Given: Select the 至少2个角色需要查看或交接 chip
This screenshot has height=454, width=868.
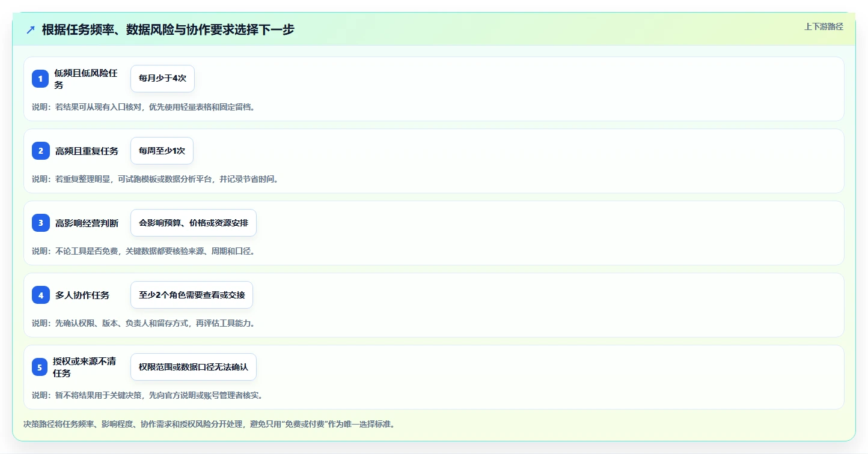Looking at the screenshot, I should click(192, 295).
